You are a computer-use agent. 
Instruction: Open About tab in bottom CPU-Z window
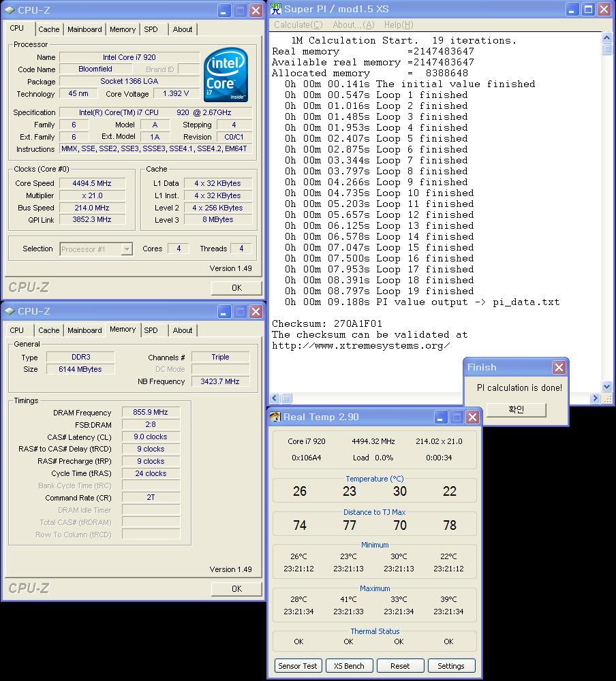[x=183, y=330]
